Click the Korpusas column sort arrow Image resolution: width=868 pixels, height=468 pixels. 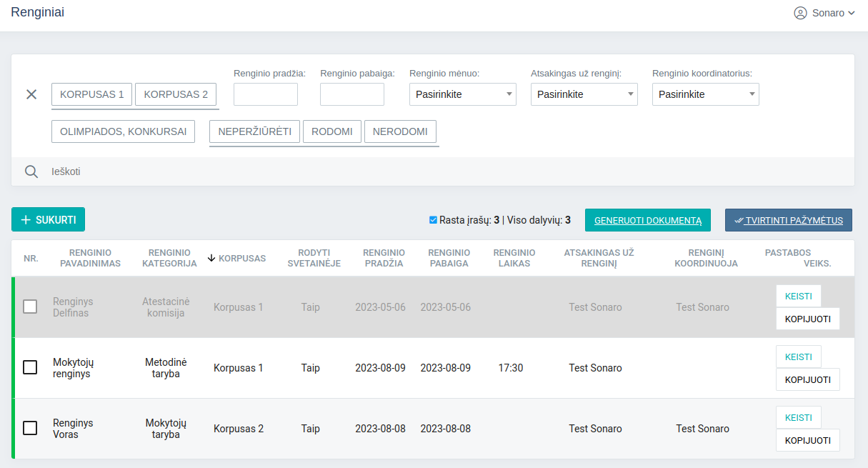pyautogui.click(x=211, y=258)
